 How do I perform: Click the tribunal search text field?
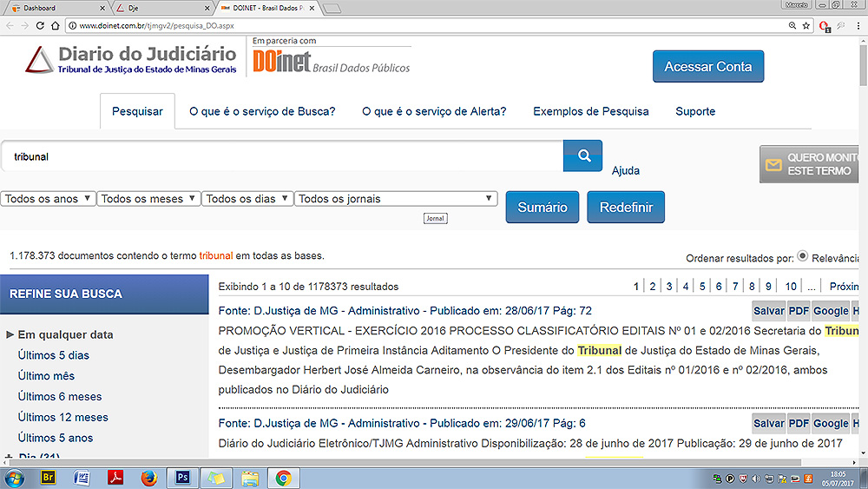pos(282,156)
